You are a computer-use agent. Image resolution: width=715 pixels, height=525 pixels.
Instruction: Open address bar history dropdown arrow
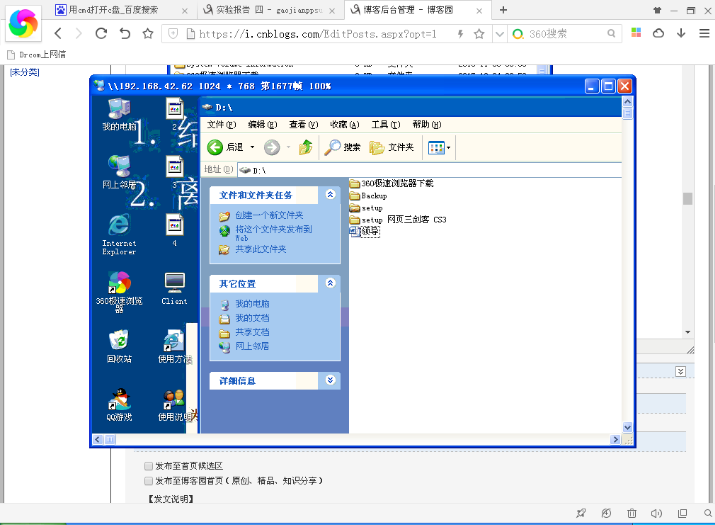500,33
